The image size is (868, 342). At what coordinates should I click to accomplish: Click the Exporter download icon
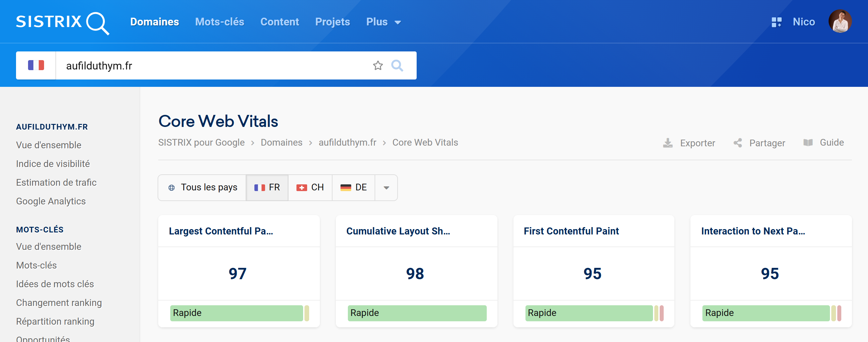667,143
